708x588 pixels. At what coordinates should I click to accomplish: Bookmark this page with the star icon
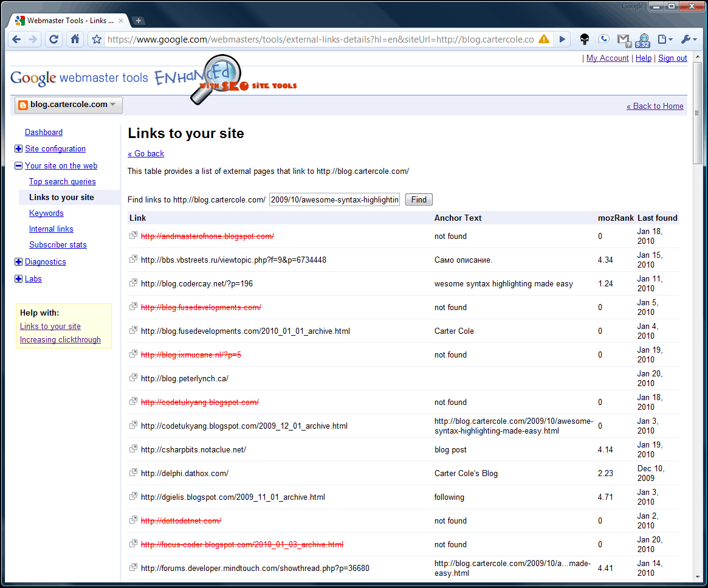[96, 40]
